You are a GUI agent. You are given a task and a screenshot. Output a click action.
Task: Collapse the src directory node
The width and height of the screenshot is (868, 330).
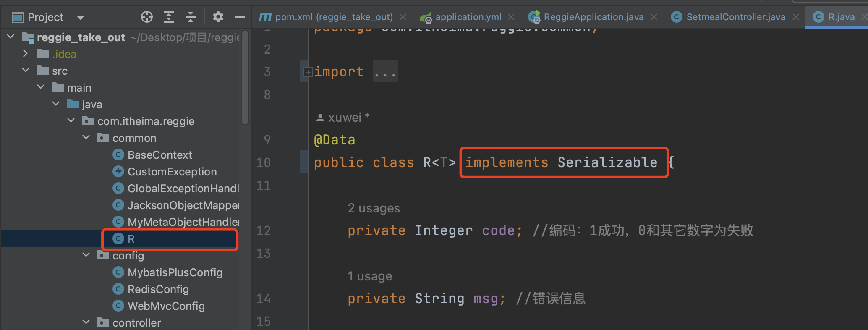coord(26,71)
